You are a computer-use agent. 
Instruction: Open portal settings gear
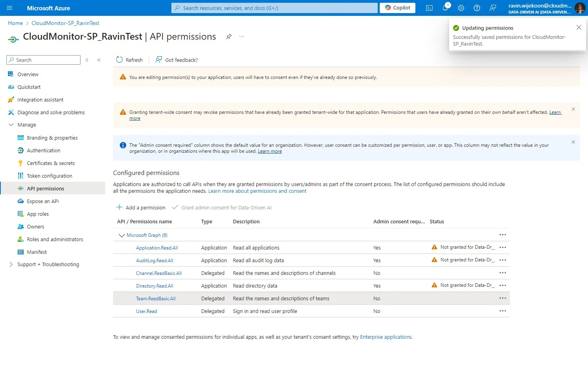[461, 8]
